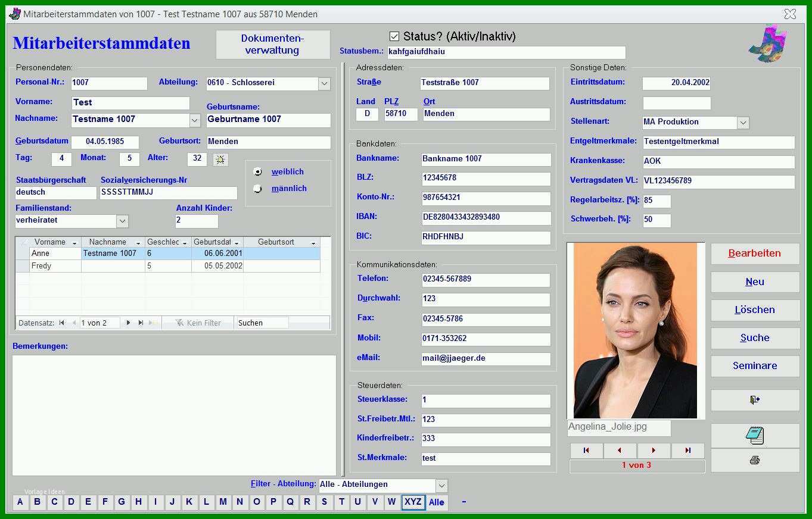Click the colorful logo at top right
812x519 pixels.
click(x=768, y=43)
